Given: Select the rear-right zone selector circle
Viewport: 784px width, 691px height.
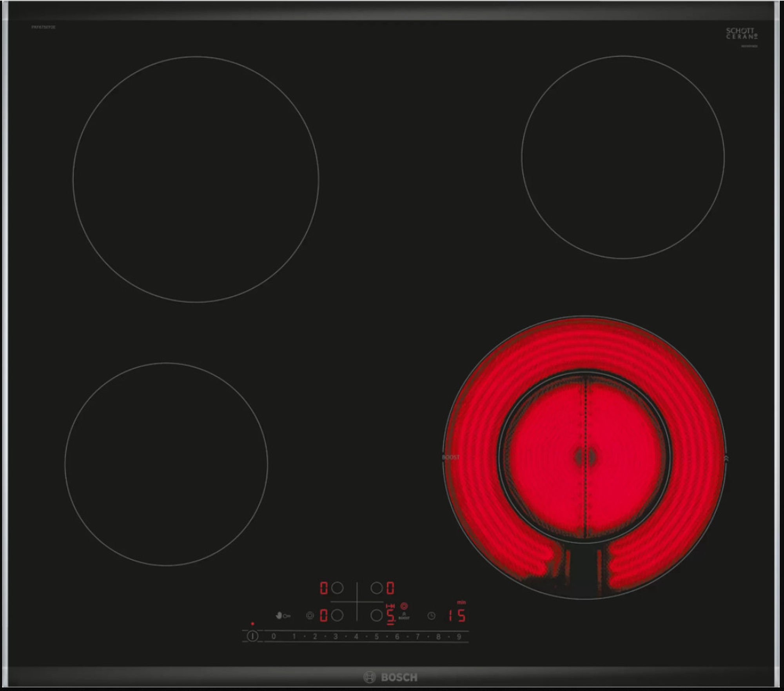Looking at the screenshot, I should click(x=376, y=588).
